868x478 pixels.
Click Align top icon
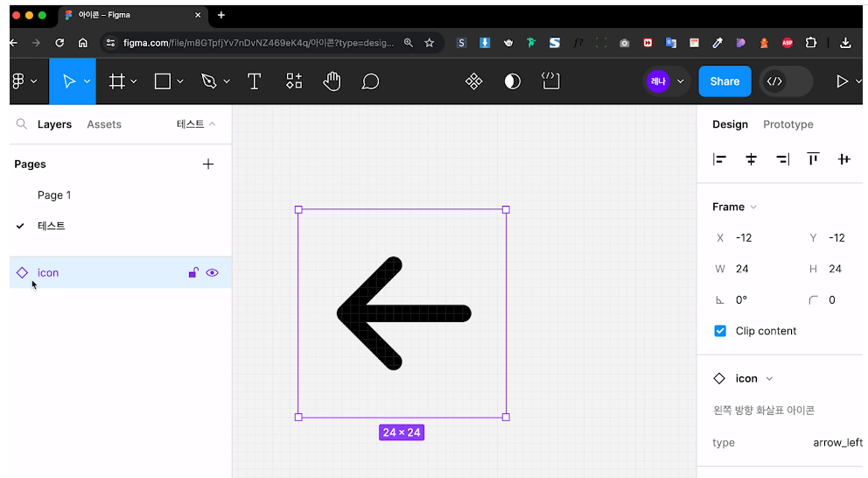[813, 159]
